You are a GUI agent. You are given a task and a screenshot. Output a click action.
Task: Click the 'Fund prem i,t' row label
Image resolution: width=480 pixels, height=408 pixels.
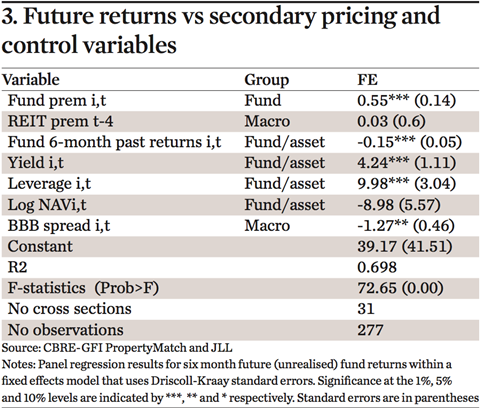(x=57, y=101)
